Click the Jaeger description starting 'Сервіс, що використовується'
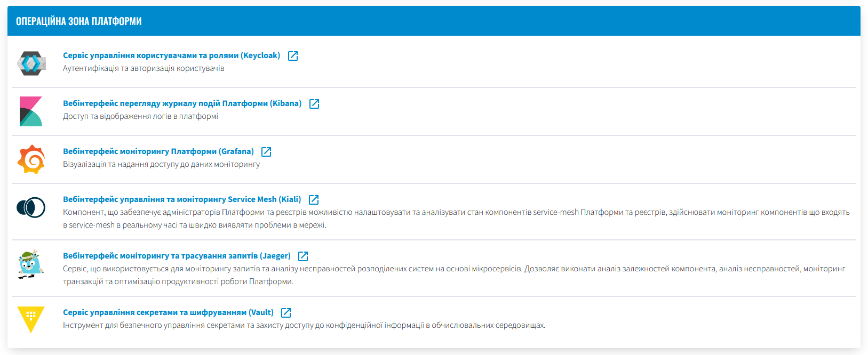Image resolution: width=868 pixels, height=355 pixels. click(454, 275)
